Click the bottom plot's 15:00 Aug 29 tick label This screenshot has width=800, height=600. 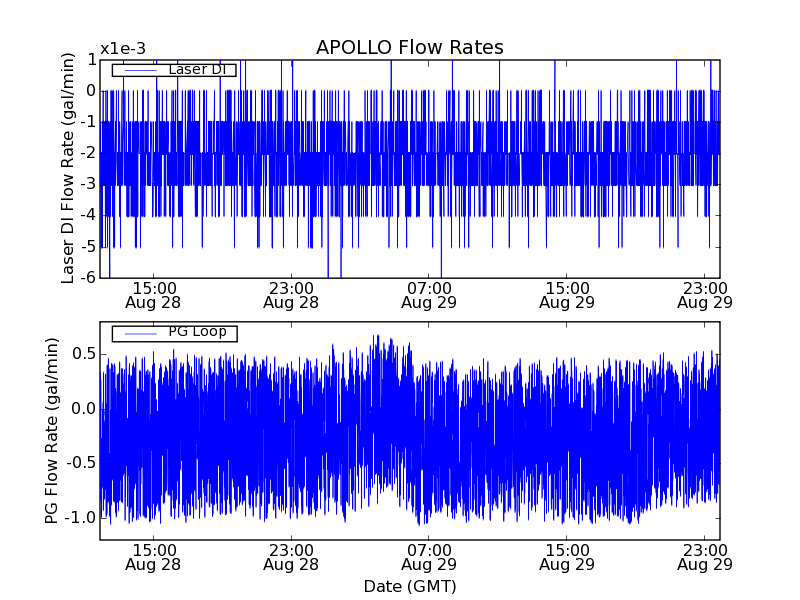[x=567, y=558]
